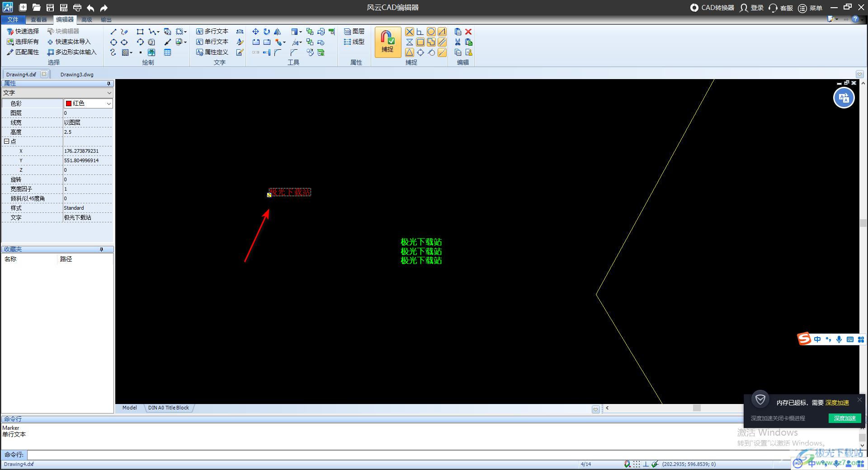Select the Mirror tool
Screen dimensions: 868x470
point(278,32)
